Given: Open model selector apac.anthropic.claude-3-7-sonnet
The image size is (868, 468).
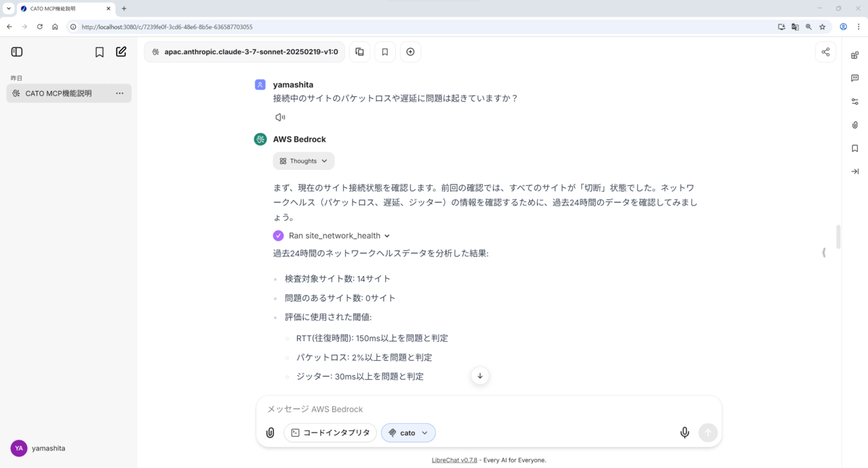Looking at the screenshot, I should click(x=245, y=52).
